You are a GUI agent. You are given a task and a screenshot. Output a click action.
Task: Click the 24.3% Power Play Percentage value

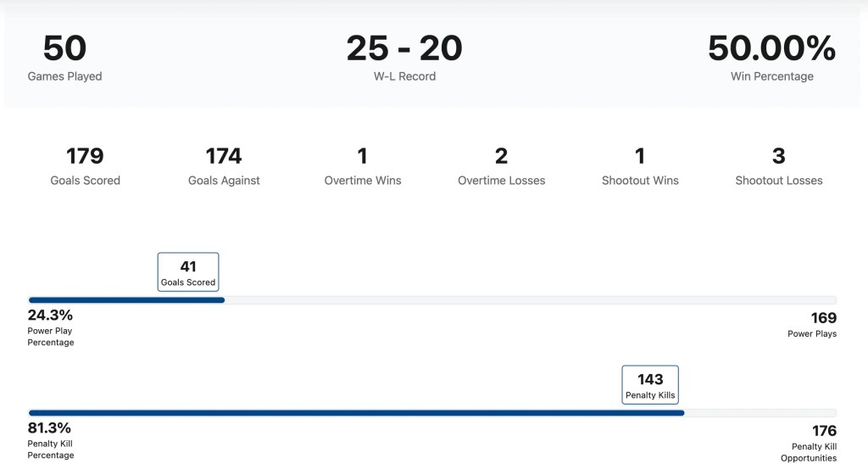click(51, 316)
